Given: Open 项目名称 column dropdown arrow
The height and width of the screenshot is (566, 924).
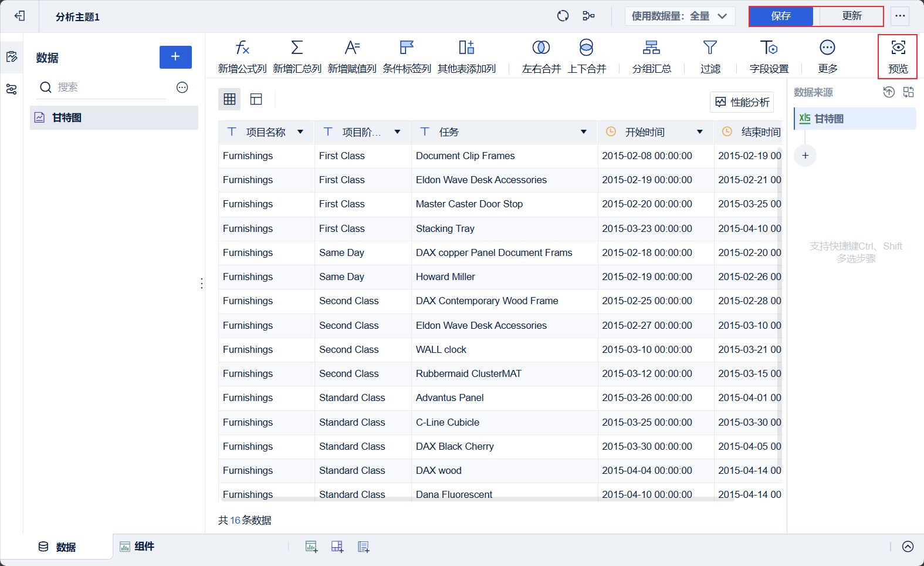Looking at the screenshot, I should (300, 132).
